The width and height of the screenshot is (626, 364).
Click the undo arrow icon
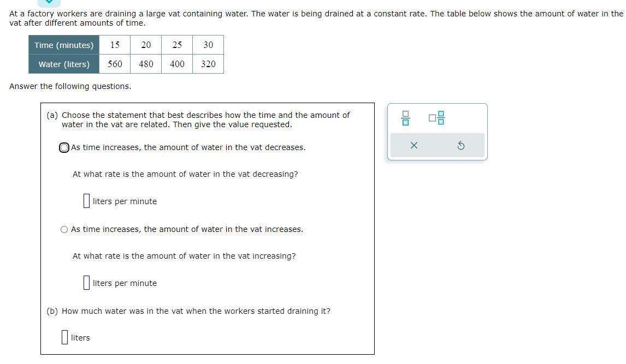coord(460,146)
